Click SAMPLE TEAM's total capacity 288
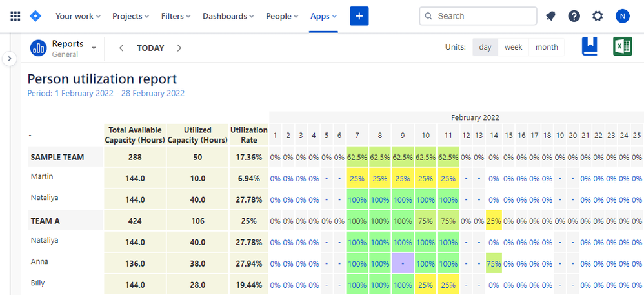This screenshot has width=644, height=295. (x=135, y=157)
